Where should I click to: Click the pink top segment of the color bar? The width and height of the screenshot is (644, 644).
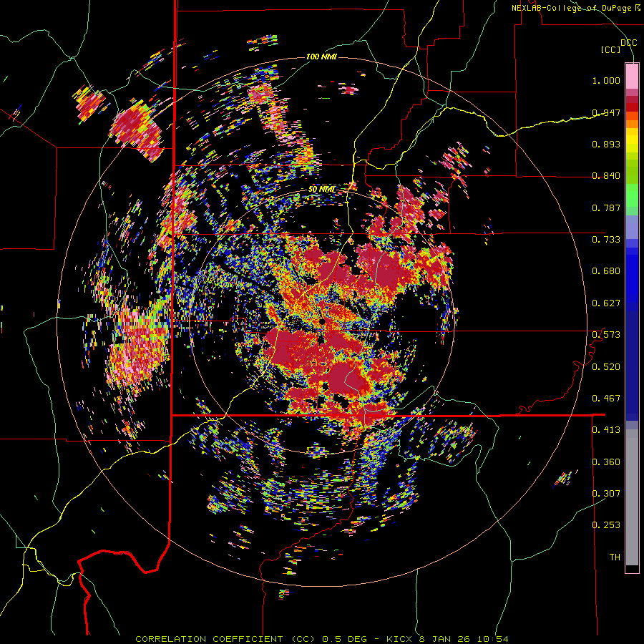[632, 77]
